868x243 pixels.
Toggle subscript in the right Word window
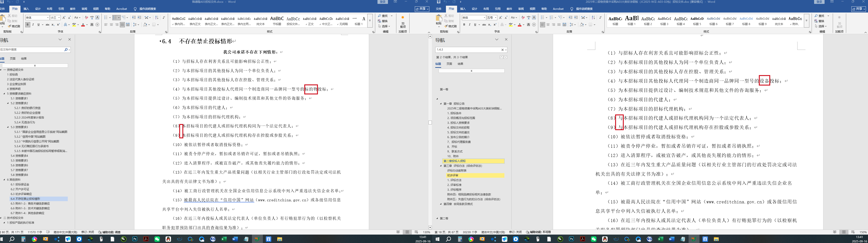click(x=490, y=25)
